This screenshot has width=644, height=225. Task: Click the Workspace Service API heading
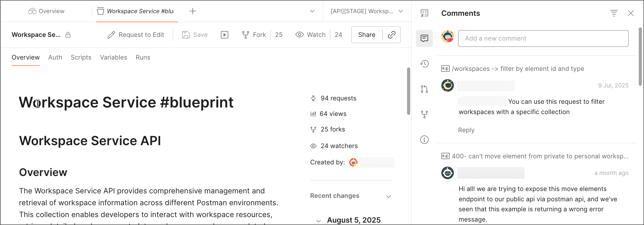click(90, 141)
